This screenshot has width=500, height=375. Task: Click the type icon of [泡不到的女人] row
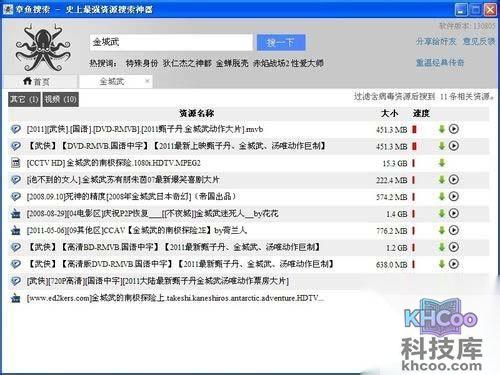(x=16, y=180)
